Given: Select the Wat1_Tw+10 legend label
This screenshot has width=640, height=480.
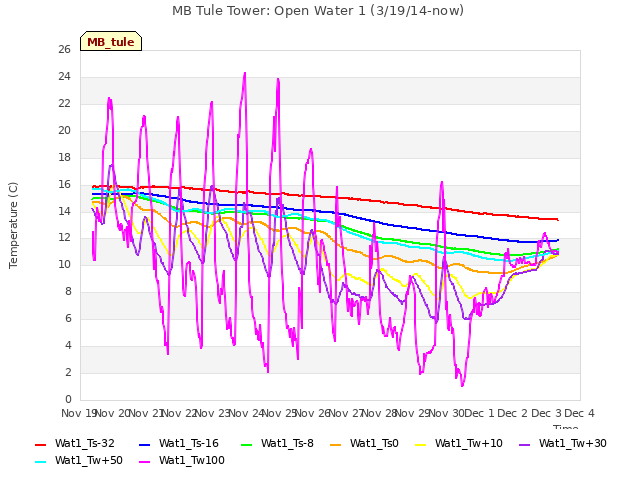Looking at the screenshot, I should point(469,444).
